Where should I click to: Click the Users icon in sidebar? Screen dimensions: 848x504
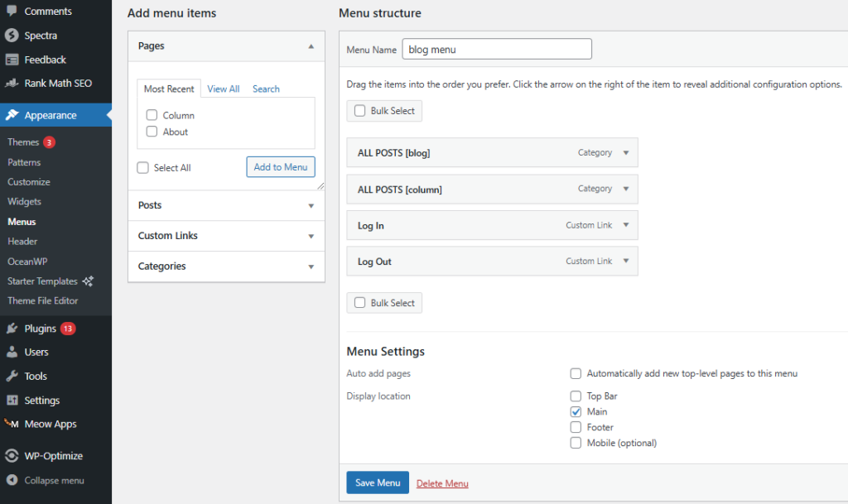click(12, 353)
